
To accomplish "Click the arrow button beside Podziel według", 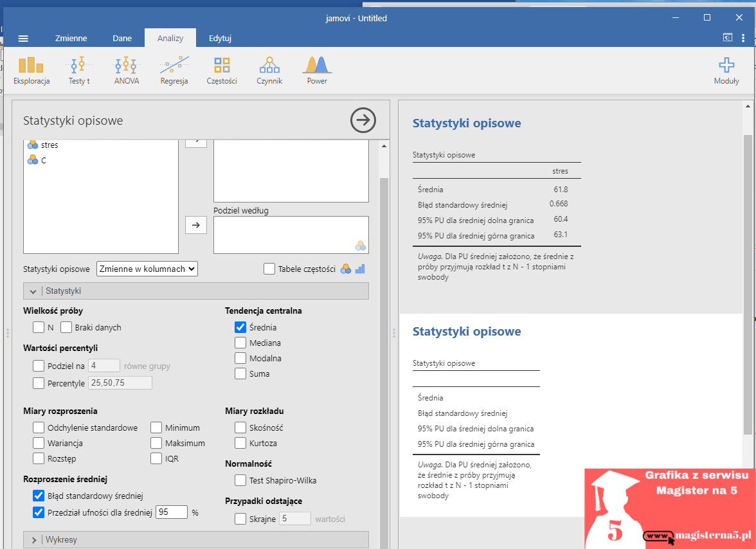I will (x=196, y=225).
